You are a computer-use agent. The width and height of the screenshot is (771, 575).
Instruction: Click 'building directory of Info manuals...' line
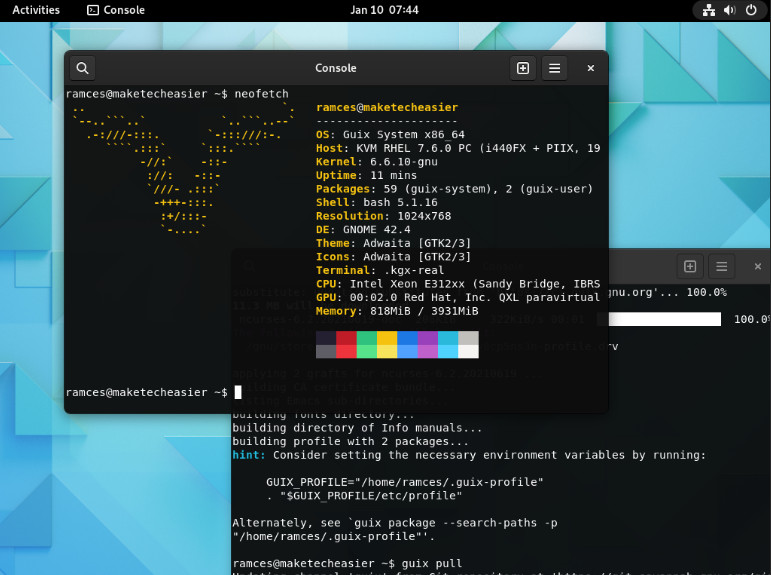[357, 427]
